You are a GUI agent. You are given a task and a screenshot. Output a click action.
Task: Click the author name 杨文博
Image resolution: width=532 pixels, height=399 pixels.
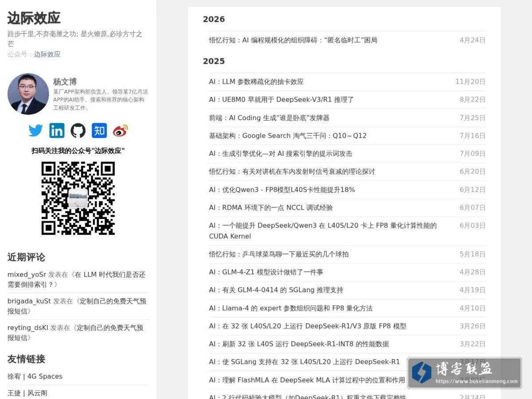65,82
